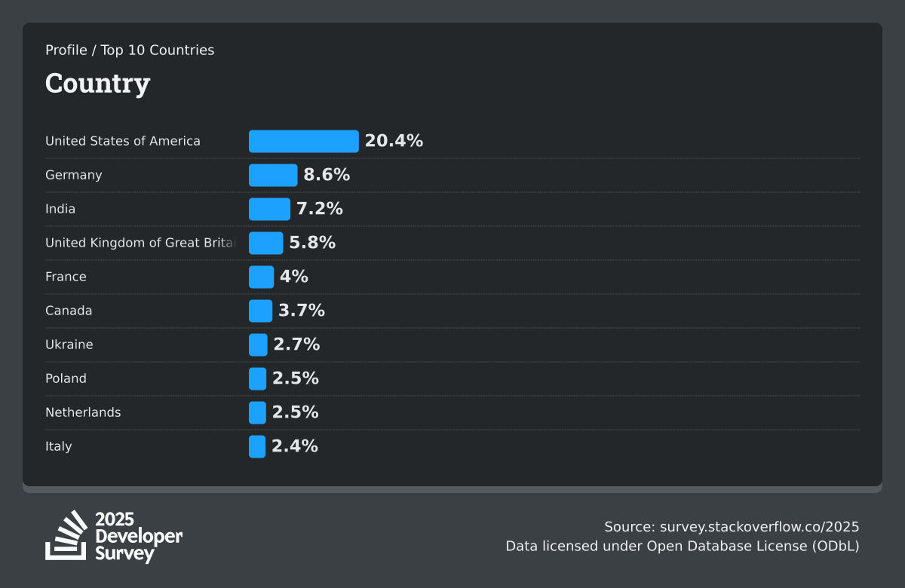The height and width of the screenshot is (588, 905).
Task: Click the 5.8% value next to United Kingdom
Action: (x=312, y=243)
